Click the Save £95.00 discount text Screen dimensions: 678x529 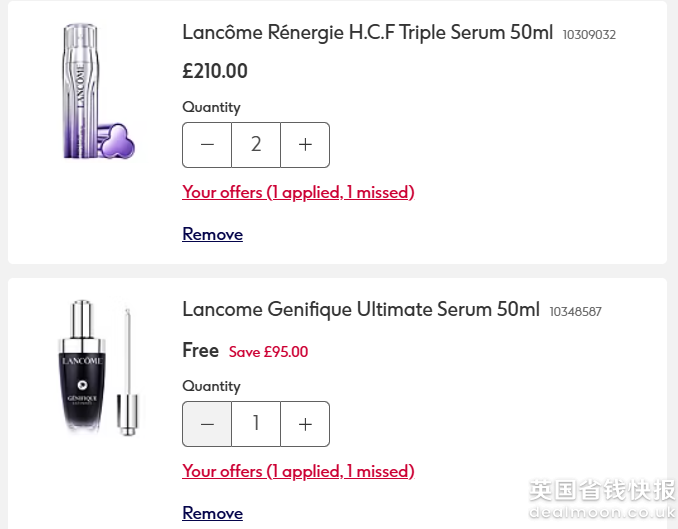268,352
